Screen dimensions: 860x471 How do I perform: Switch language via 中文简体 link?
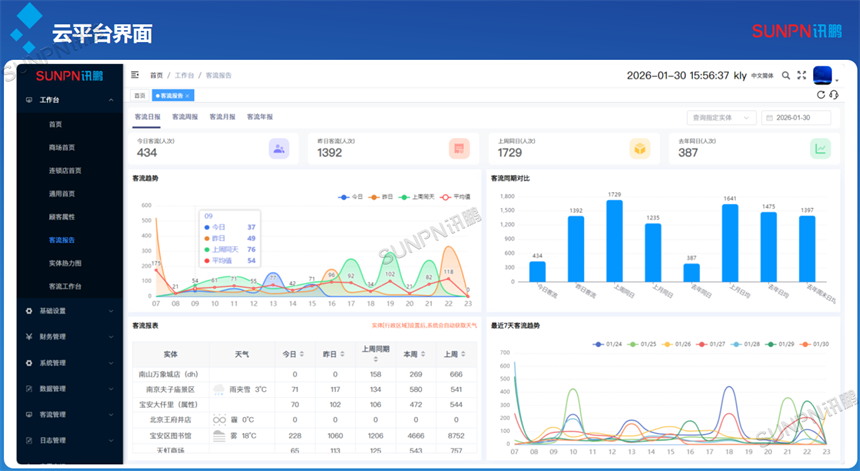click(x=764, y=76)
